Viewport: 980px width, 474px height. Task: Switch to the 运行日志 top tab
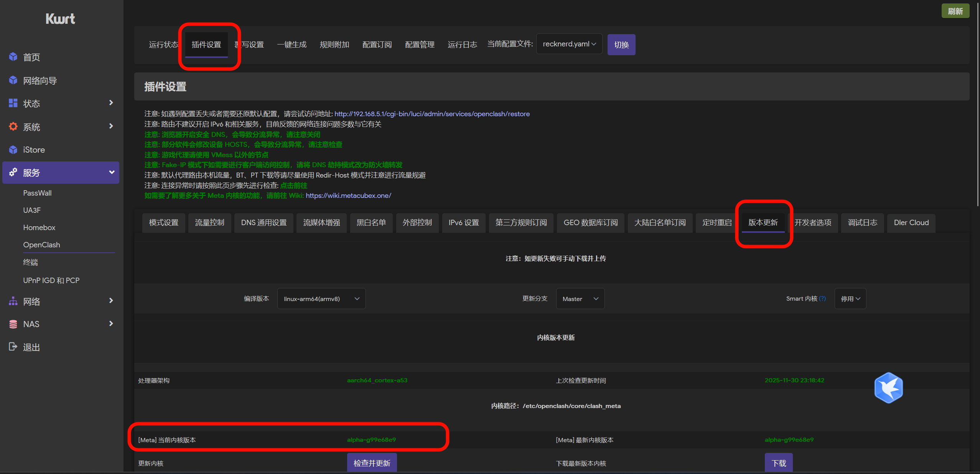coord(462,44)
